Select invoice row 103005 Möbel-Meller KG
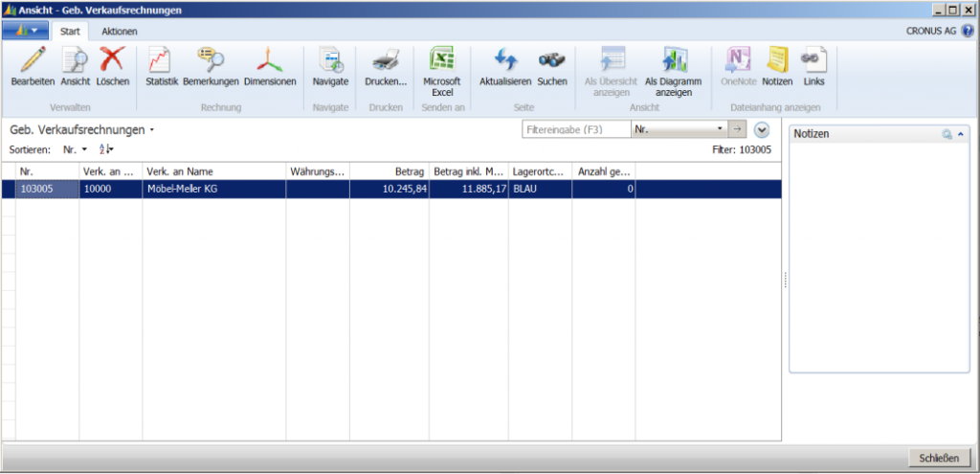The width and height of the screenshot is (980, 474). coord(391,189)
